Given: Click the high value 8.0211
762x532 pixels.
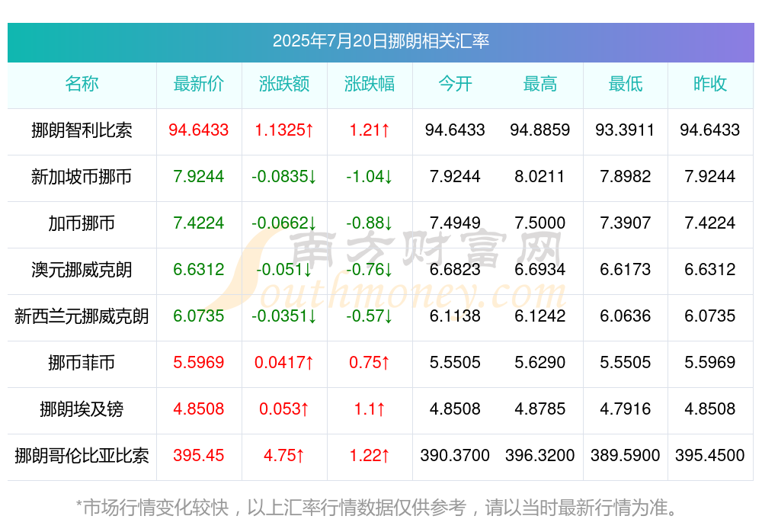Looking at the screenshot, I should pos(540,177).
